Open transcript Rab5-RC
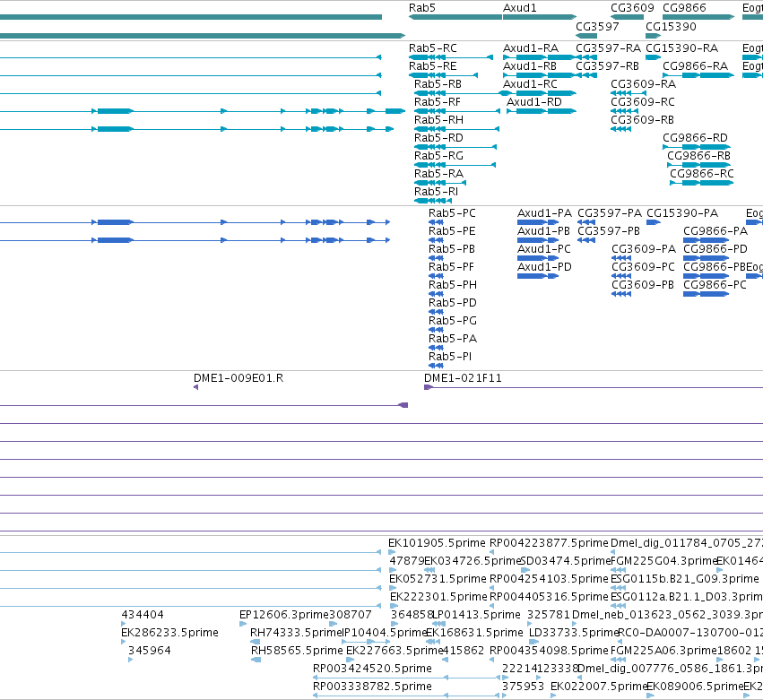This screenshot has height=700, width=763. click(432, 48)
